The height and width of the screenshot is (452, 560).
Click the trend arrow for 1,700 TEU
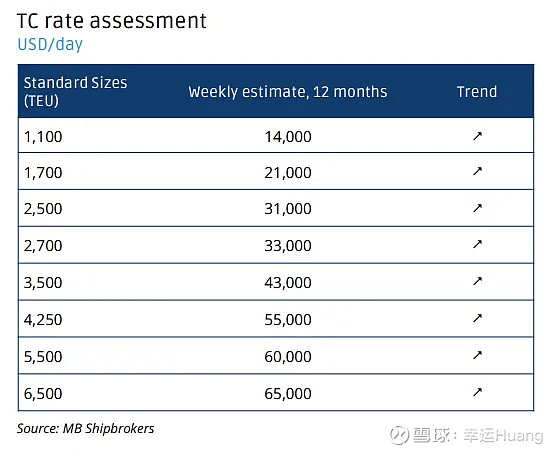(x=478, y=171)
